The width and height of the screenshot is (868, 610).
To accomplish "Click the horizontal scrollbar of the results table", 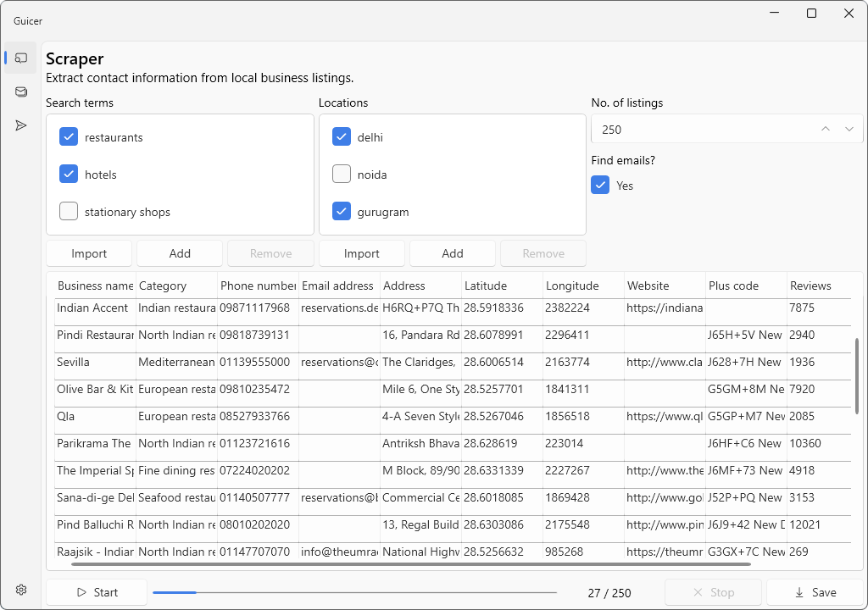I will (x=411, y=563).
